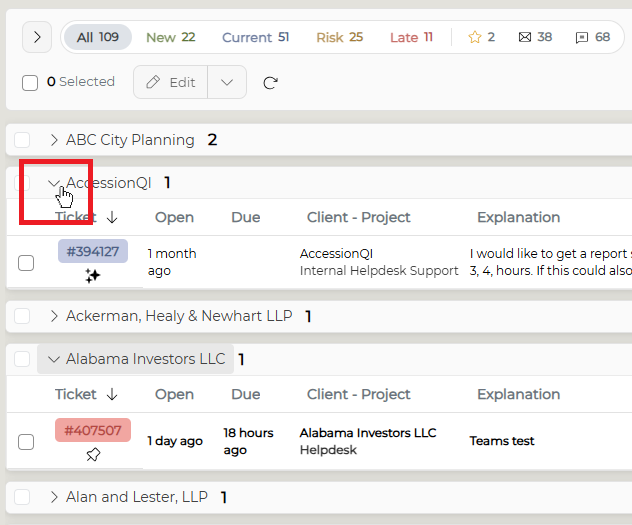The width and height of the screenshot is (632, 525).
Task: Expand the Alan and Lester, LLP group
Action: point(54,497)
